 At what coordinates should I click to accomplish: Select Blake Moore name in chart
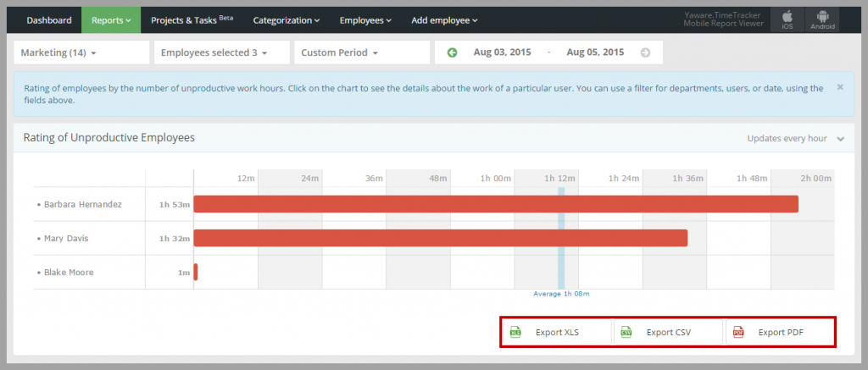coord(69,272)
